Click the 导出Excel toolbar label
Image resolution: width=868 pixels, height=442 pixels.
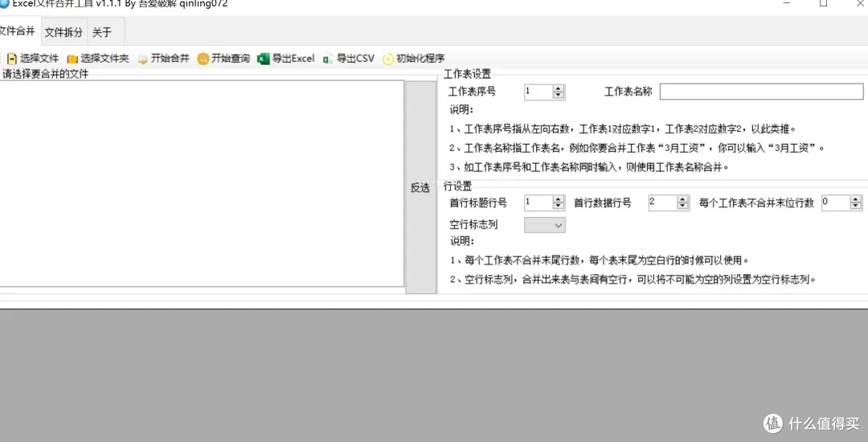coord(293,59)
